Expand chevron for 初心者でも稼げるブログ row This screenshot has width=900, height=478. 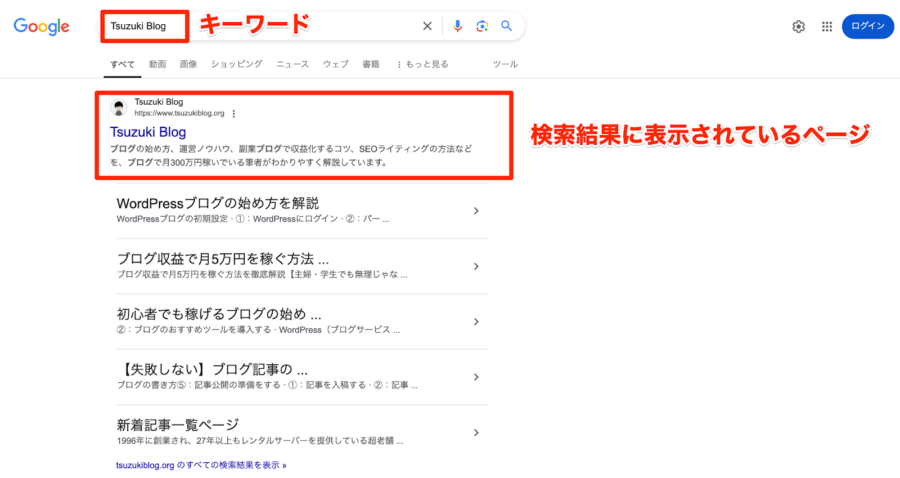476,321
